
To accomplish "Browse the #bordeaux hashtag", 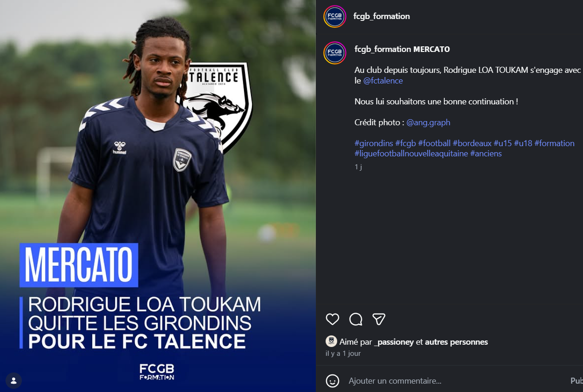I will [x=472, y=143].
